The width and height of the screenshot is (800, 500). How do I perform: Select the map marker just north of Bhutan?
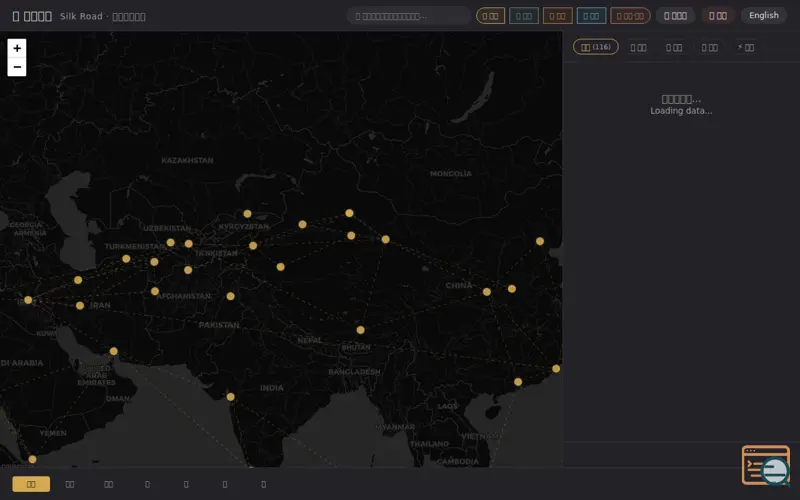pyautogui.click(x=361, y=330)
